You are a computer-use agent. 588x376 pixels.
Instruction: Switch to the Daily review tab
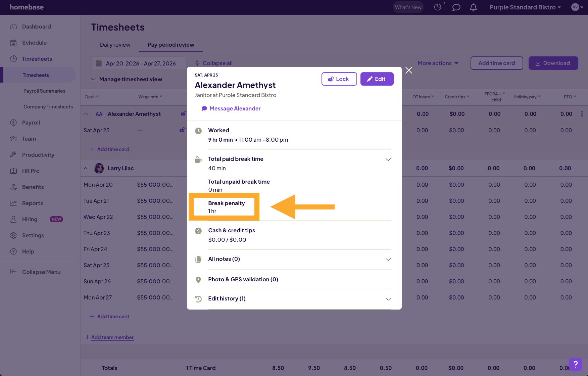click(115, 45)
